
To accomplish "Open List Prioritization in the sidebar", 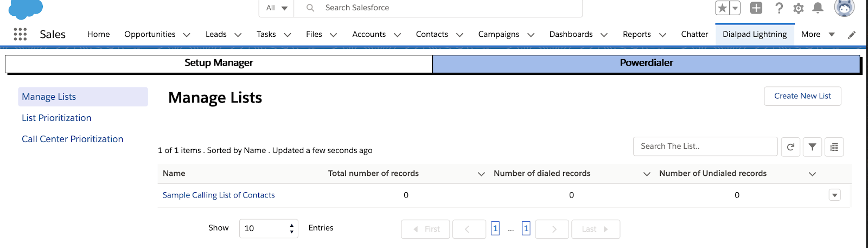I will point(56,118).
